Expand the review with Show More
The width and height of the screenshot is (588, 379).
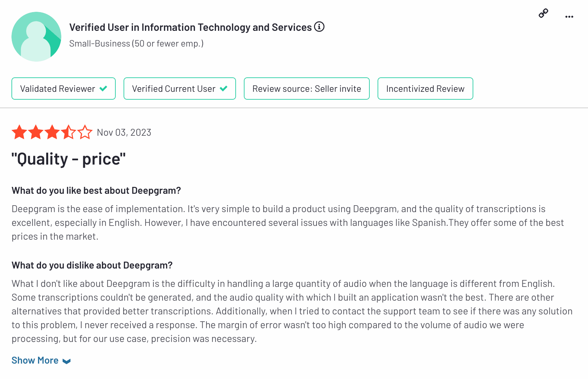click(35, 360)
